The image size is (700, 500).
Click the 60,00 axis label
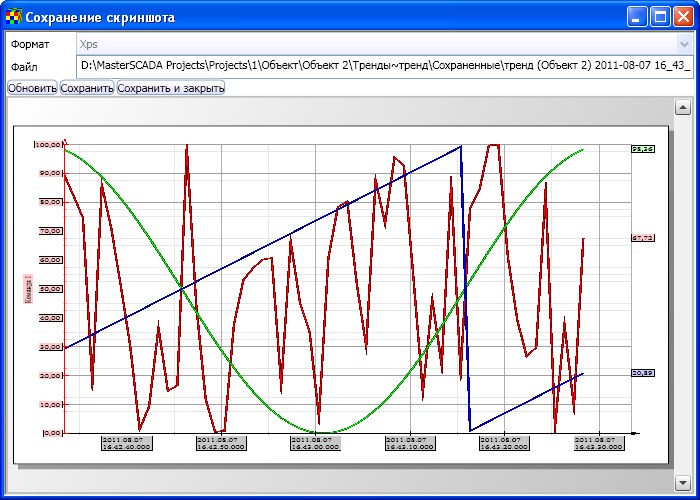click(x=50, y=260)
